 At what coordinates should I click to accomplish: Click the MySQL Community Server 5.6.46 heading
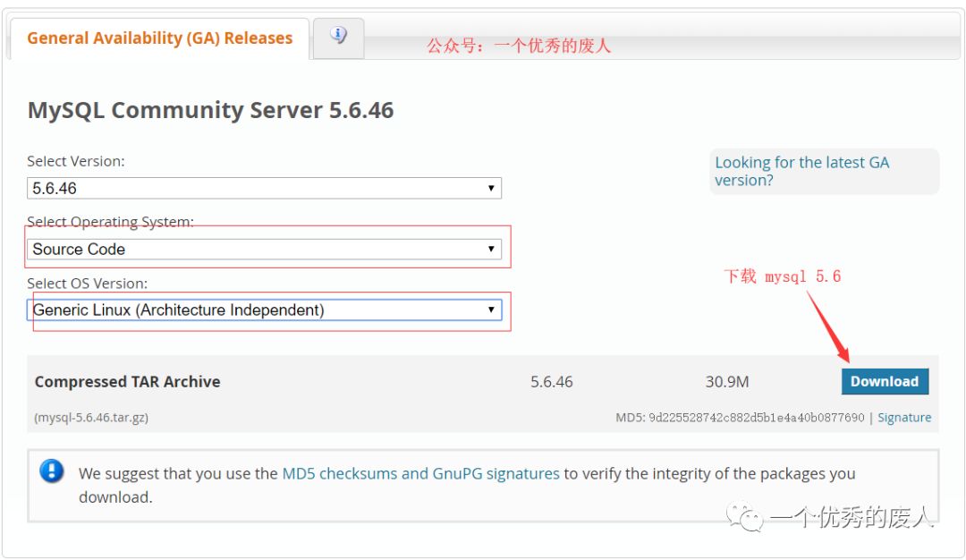click(211, 110)
